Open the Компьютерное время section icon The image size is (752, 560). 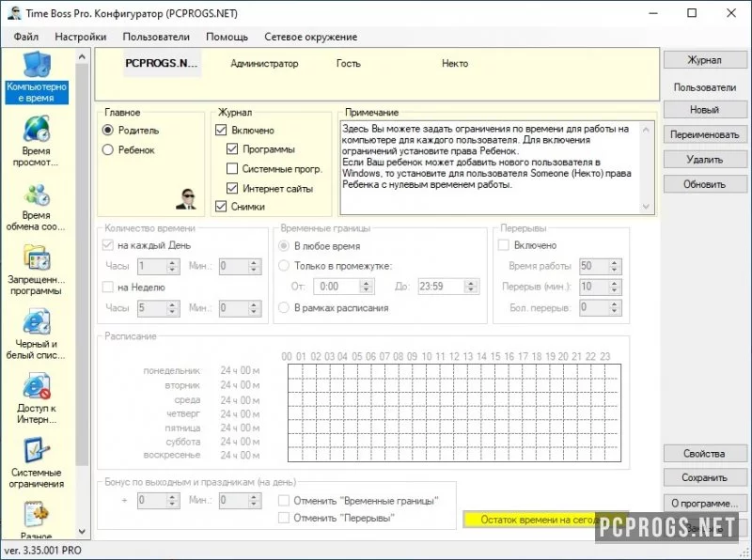pyautogui.click(x=37, y=65)
